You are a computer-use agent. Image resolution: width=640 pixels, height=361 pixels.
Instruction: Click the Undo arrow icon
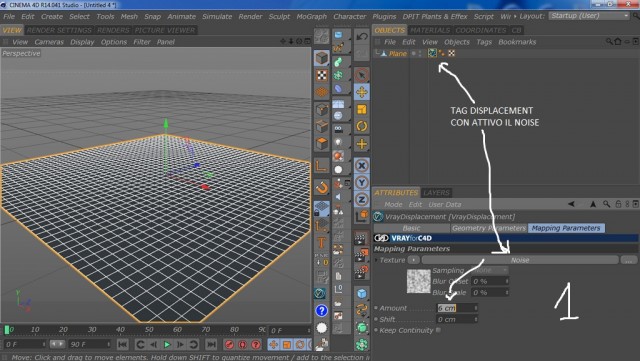(362, 37)
